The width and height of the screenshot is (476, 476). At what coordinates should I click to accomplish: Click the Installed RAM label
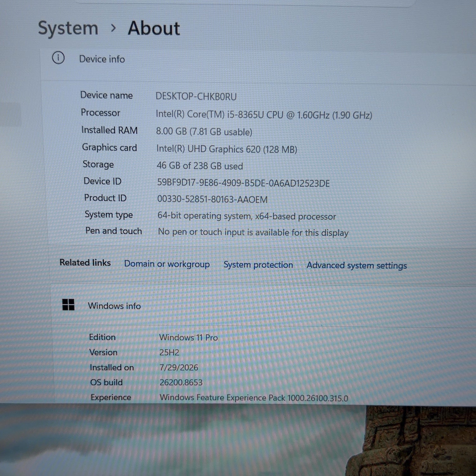[x=109, y=130]
